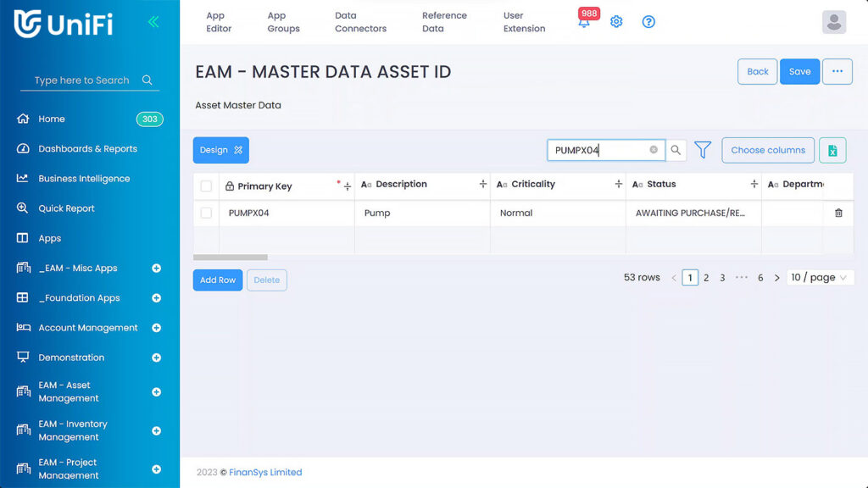The width and height of the screenshot is (868, 488).
Task: Tick the checkbox on the PUMPX04 row
Action: pos(206,213)
